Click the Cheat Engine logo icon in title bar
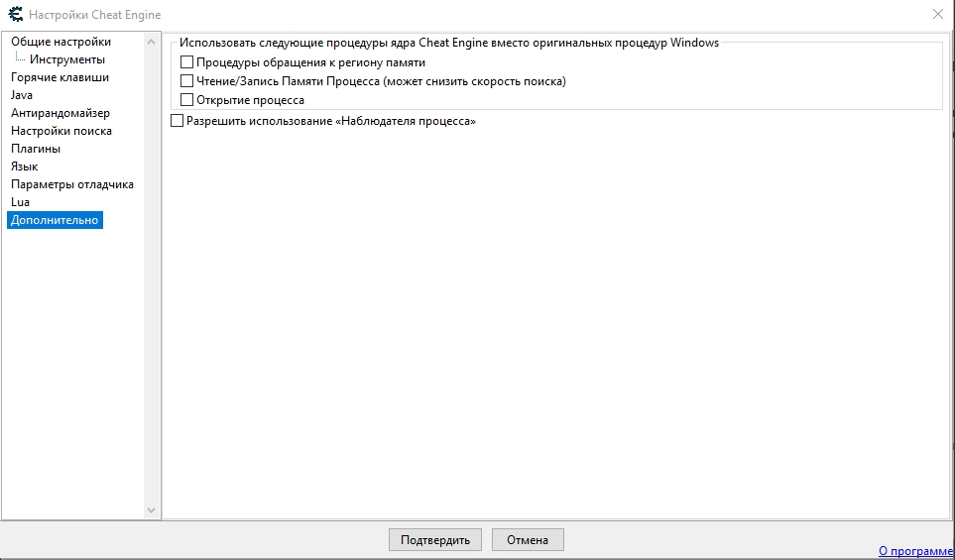Viewport: 955px width, 560px height. [15, 14]
